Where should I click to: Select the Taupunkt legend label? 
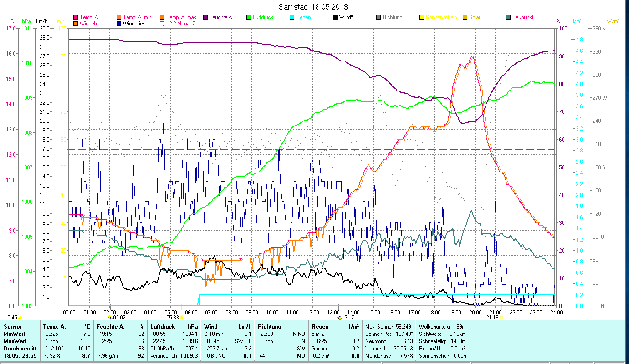[523, 17]
